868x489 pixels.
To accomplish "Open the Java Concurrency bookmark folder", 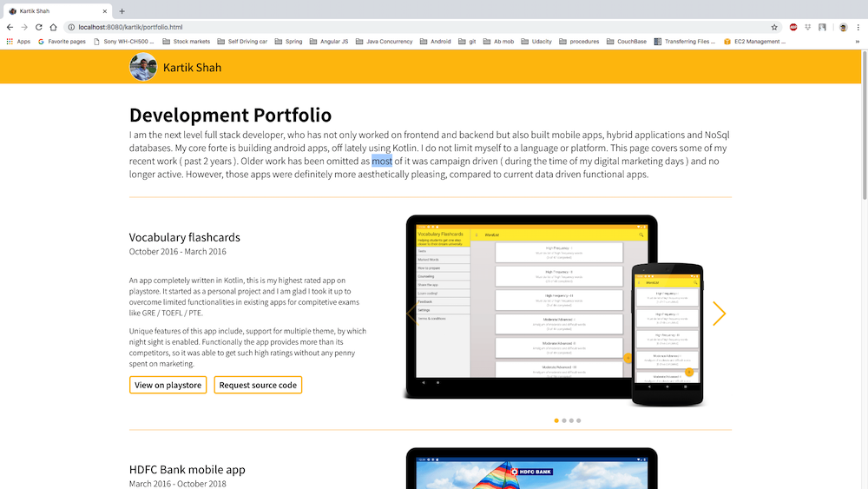I will coord(384,41).
